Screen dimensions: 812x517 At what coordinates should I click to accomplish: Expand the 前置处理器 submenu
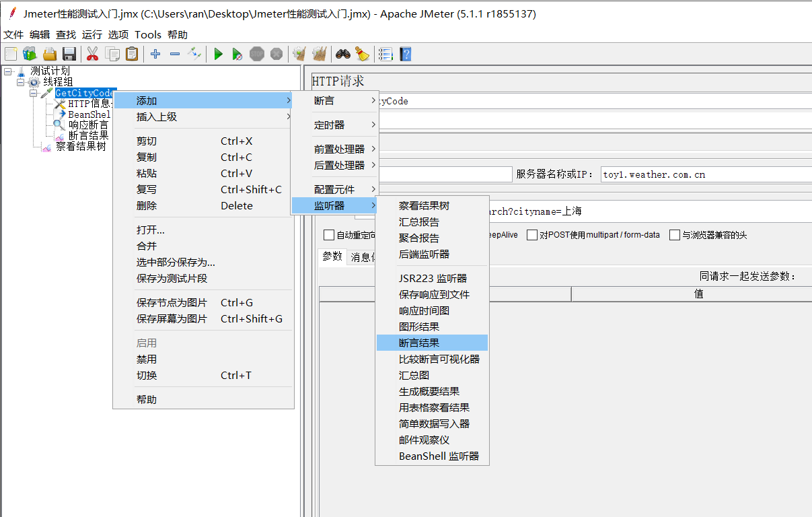335,149
